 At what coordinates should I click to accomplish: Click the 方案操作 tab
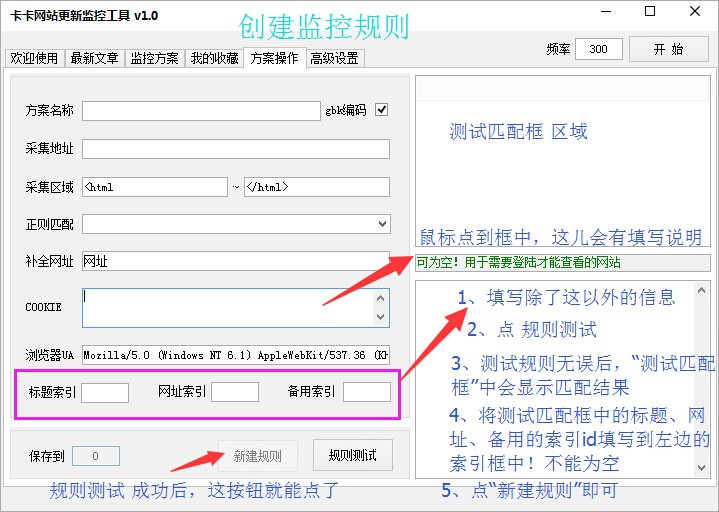pos(275,58)
